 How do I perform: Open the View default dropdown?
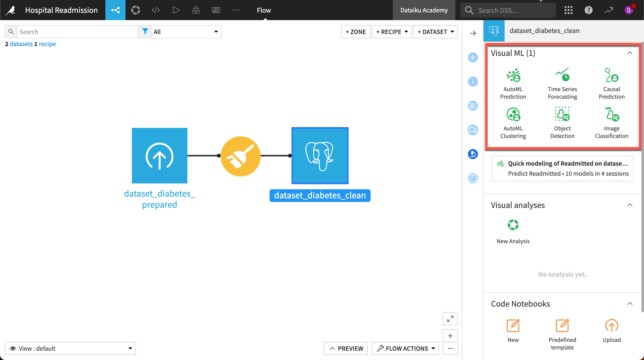point(70,348)
